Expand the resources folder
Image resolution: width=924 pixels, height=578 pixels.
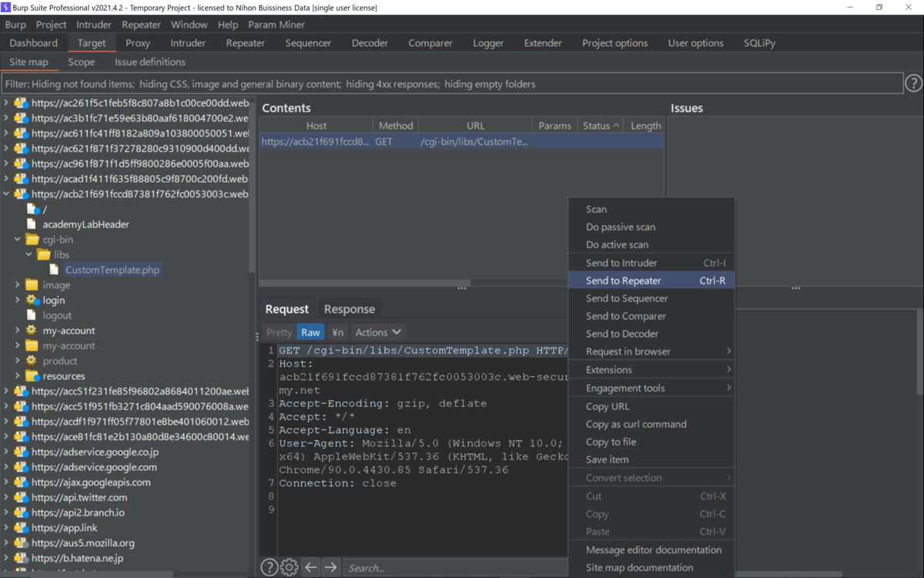[x=17, y=376]
